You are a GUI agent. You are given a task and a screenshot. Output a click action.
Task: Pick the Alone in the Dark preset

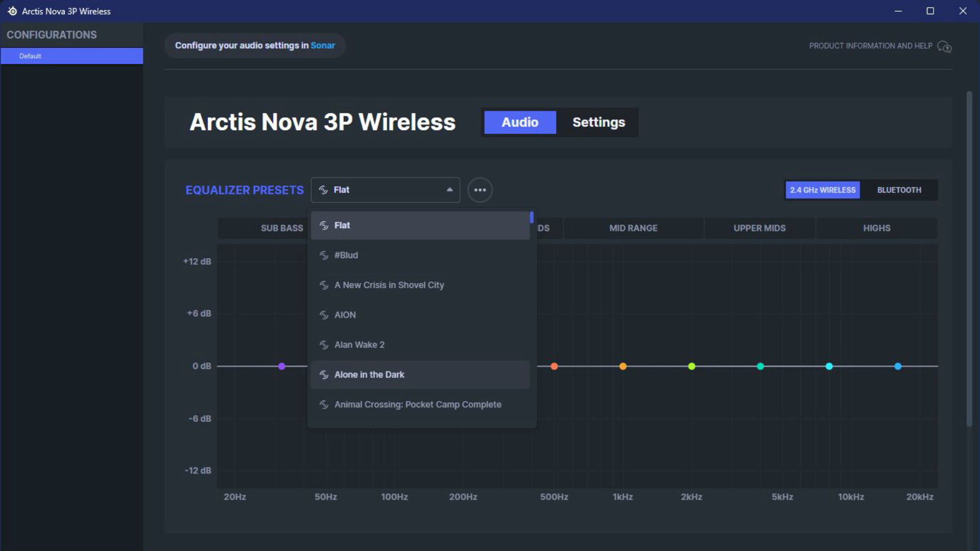point(420,375)
